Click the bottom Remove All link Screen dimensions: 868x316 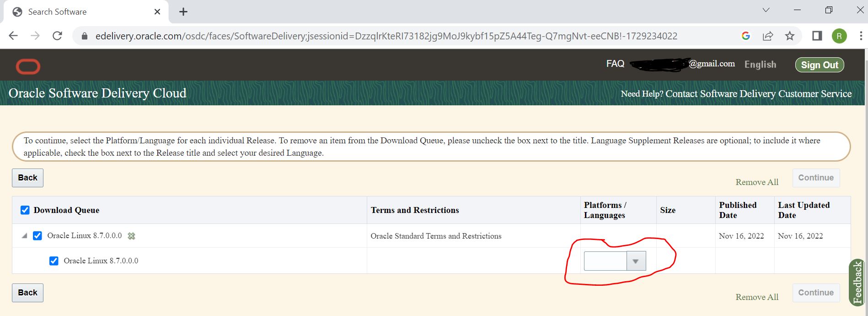[x=757, y=297]
